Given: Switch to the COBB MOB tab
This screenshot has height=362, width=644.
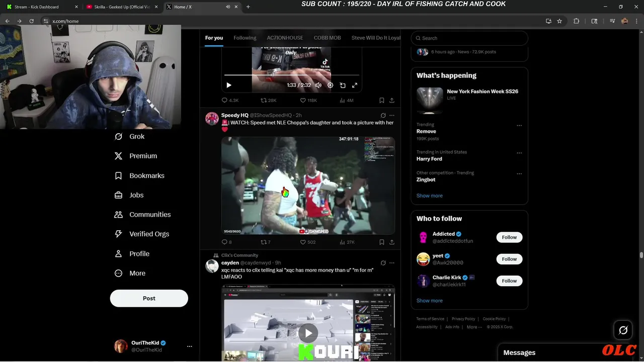Looking at the screenshot, I should pos(327,38).
